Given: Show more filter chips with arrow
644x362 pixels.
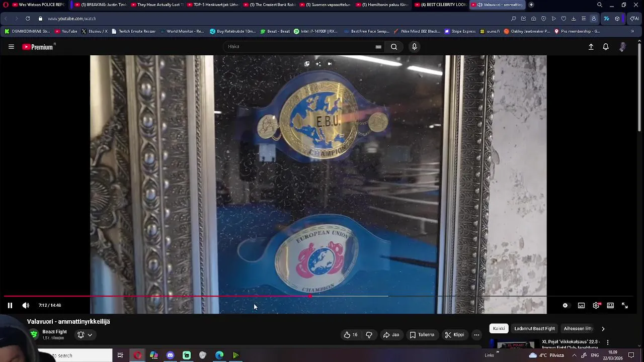Looking at the screenshot, I should point(603,329).
